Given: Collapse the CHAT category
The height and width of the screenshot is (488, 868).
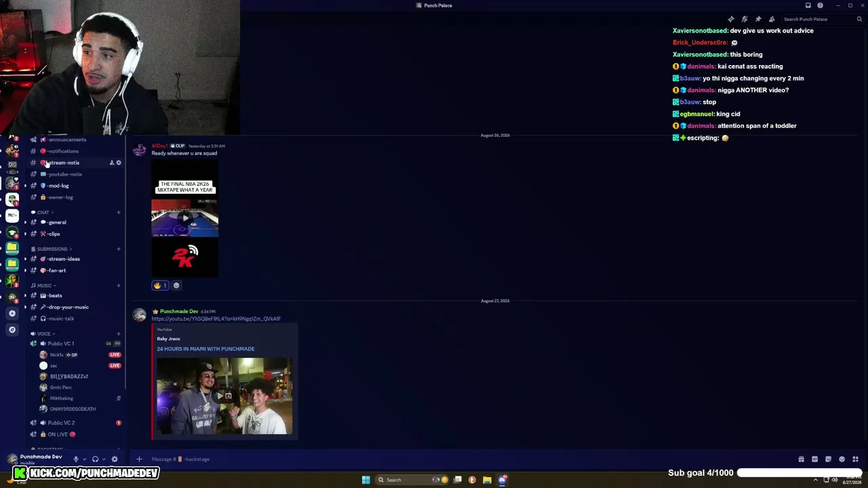Looking at the screenshot, I should [x=43, y=212].
